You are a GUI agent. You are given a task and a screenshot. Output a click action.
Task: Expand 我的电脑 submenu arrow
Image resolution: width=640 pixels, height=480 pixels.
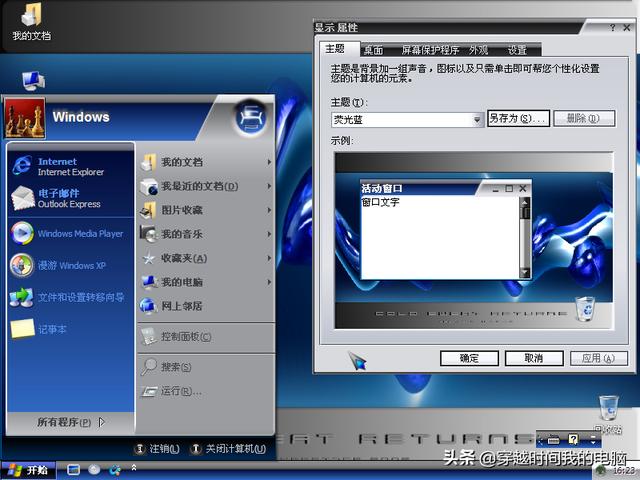269,282
